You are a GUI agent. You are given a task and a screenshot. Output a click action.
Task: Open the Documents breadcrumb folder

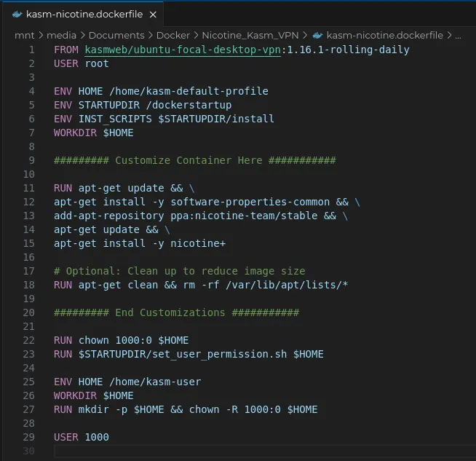click(x=116, y=34)
